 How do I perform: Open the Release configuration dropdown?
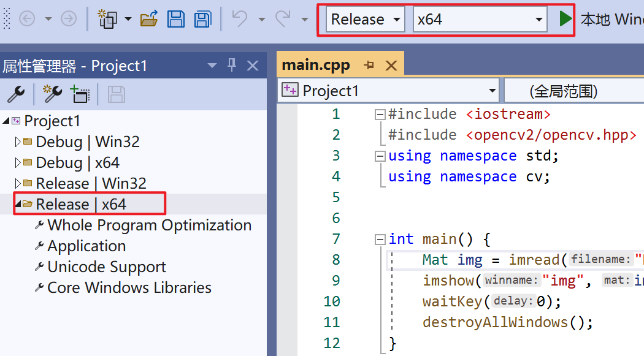[x=366, y=19]
